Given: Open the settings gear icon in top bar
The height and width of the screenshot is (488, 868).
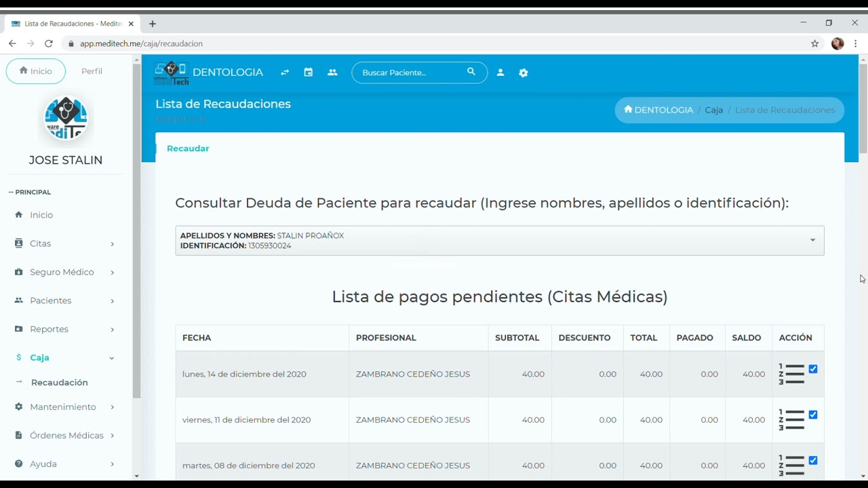Looking at the screenshot, I should (x=524, y=73).
